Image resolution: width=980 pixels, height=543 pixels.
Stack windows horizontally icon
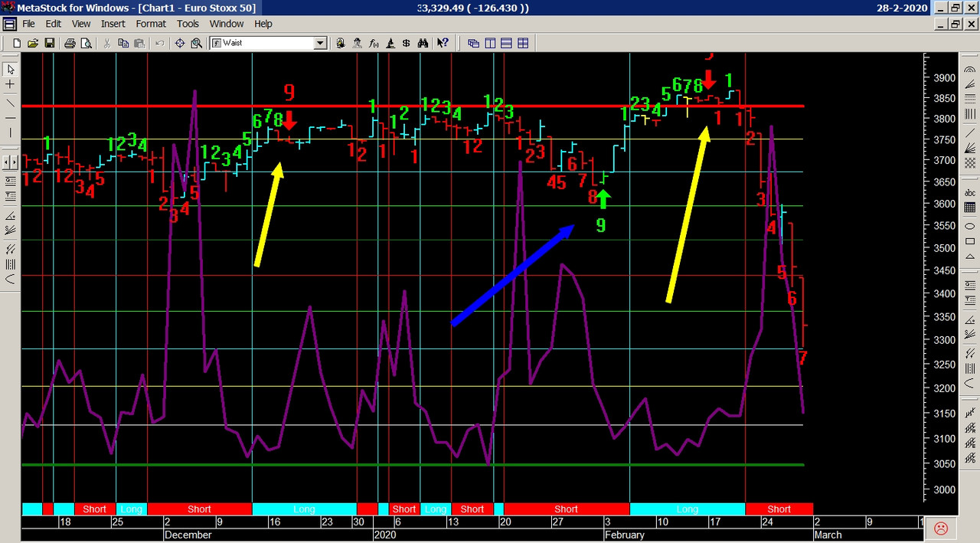[x=506, y=43]
